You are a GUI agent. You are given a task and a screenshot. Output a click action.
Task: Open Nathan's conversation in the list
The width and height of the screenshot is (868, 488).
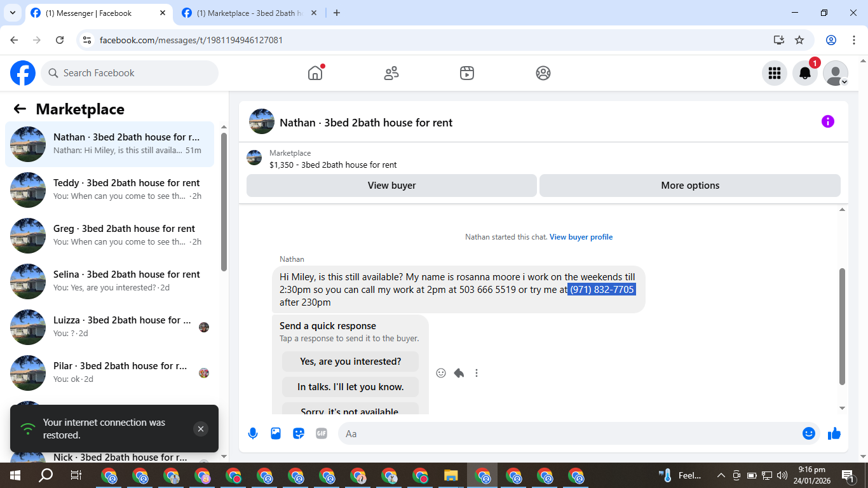(x=110, y=144)
